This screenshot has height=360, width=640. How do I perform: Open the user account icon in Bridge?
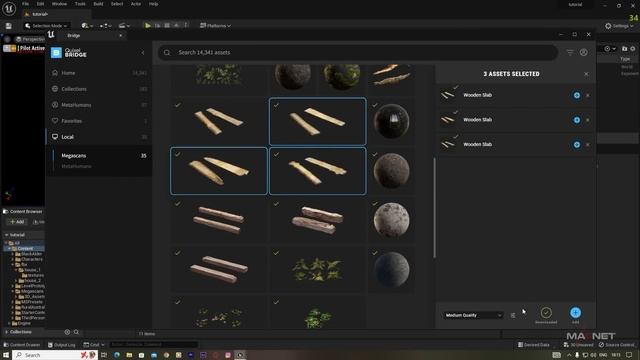[584, 52]
